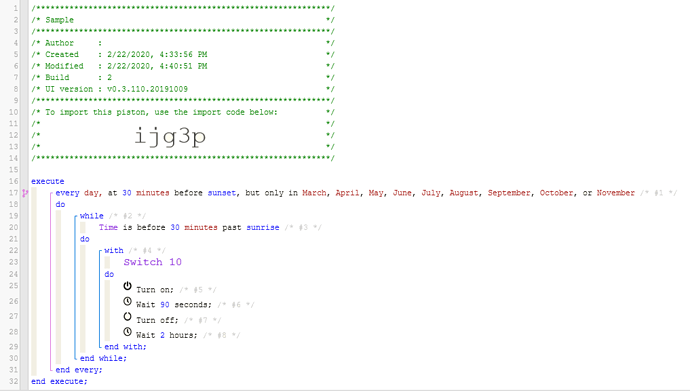This screenshot has width=690, height=392.
Task: Click the 'do' keyword on line 24
Action: [x=109, y=274]
